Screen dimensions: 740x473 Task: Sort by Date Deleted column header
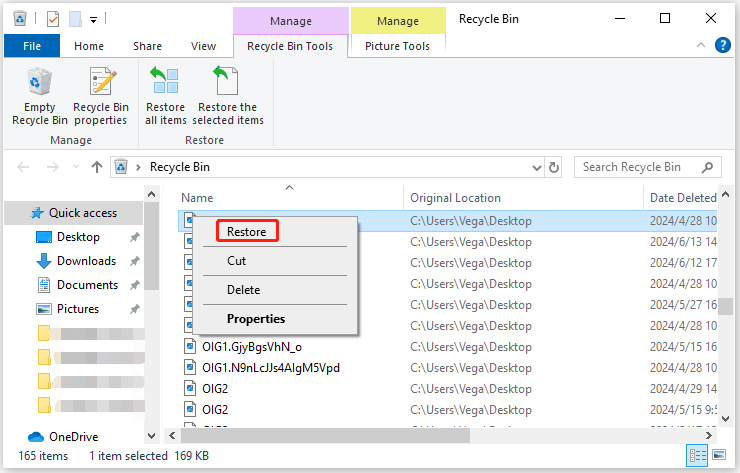pos(681,198)
